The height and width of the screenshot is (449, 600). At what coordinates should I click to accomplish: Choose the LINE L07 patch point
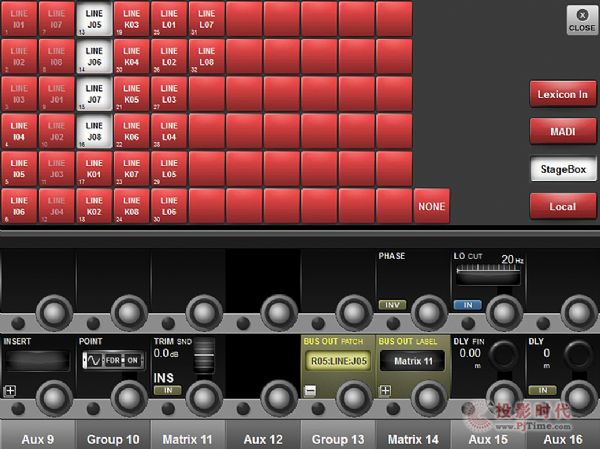coord(206,19)
